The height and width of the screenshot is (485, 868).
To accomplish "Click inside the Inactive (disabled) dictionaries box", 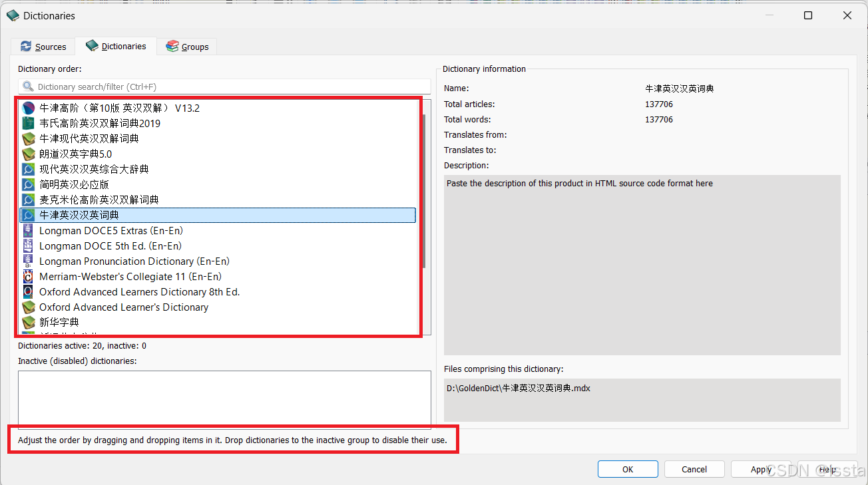I will (x=224, y=399).
